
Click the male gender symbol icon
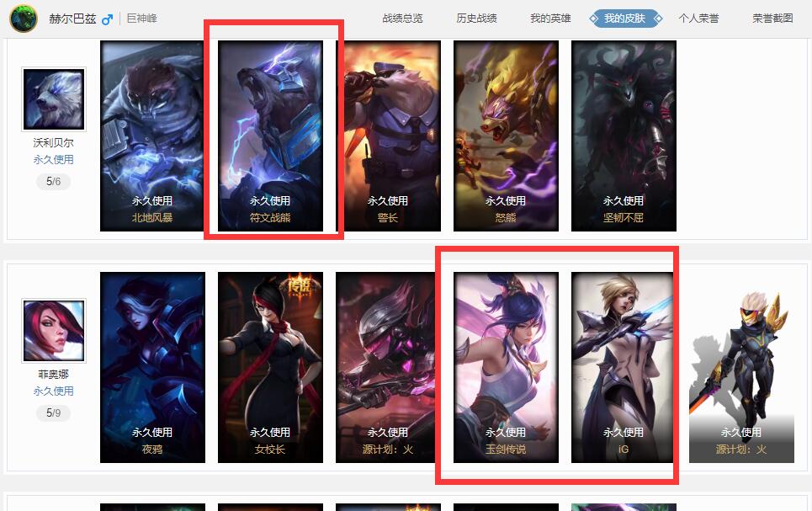107,19
